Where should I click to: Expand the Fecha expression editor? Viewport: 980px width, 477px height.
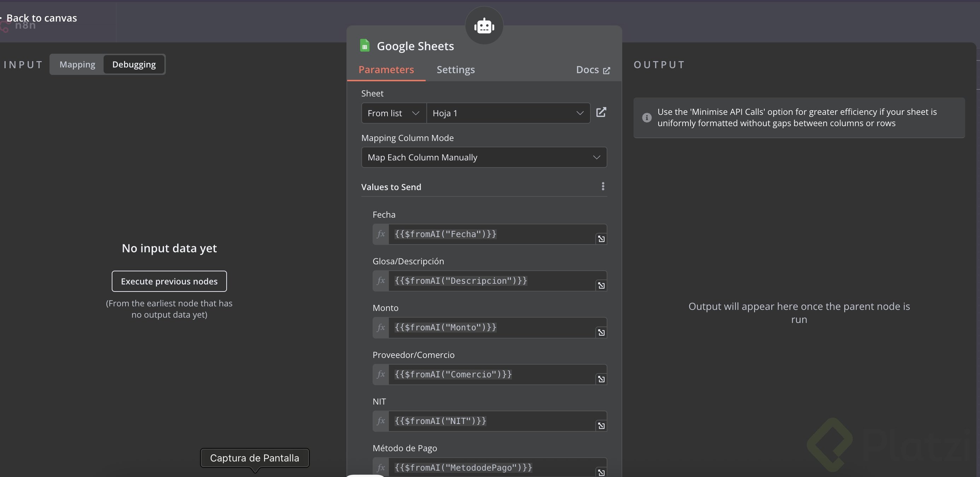click(x=601, y=239)
